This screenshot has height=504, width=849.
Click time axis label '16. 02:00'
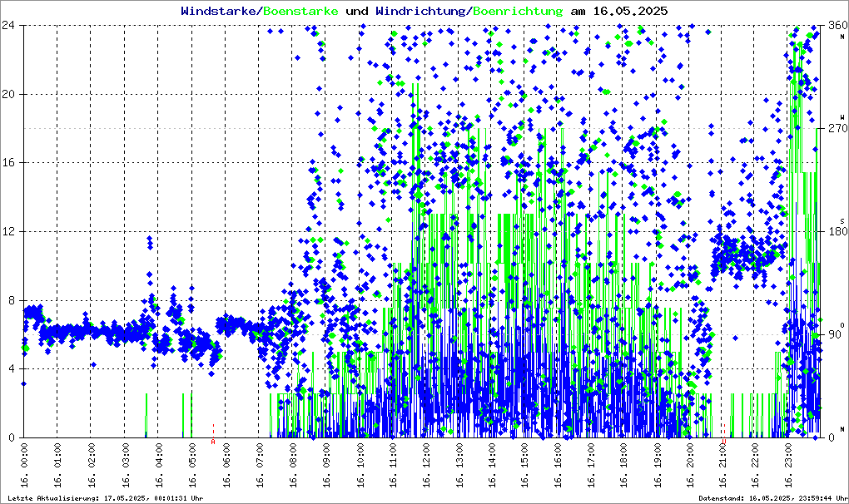click(x=92, y=465)
